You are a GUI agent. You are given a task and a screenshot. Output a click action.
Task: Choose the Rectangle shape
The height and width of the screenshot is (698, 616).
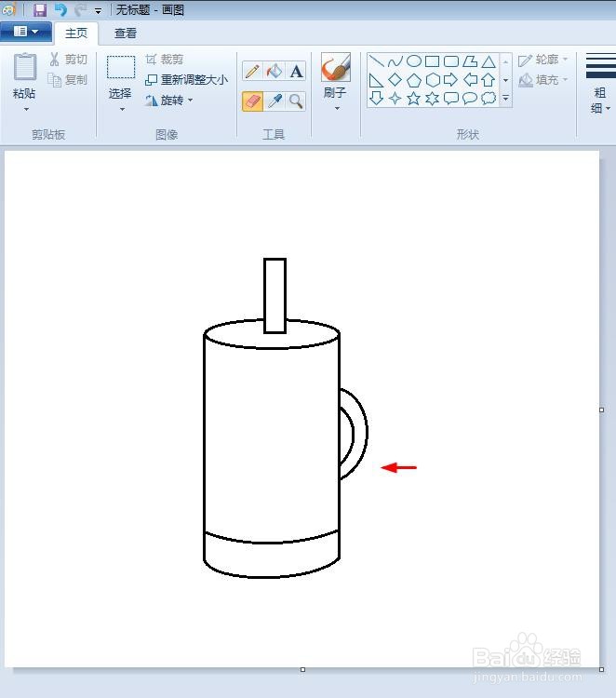coord(432,61)
